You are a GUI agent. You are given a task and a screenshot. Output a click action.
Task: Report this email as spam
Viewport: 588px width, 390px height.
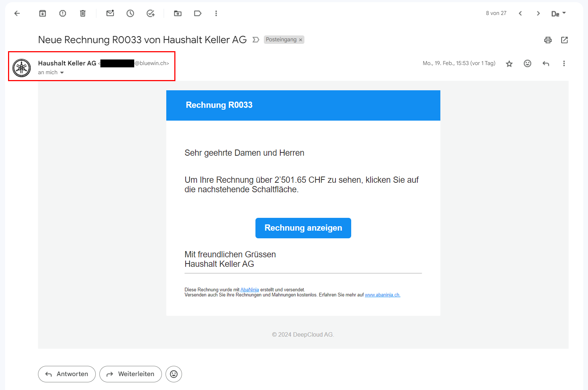(x=62, y=14)
